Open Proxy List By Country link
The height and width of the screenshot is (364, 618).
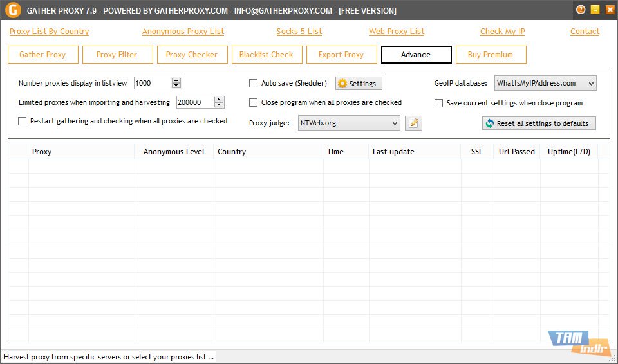[x=50, y=32]
